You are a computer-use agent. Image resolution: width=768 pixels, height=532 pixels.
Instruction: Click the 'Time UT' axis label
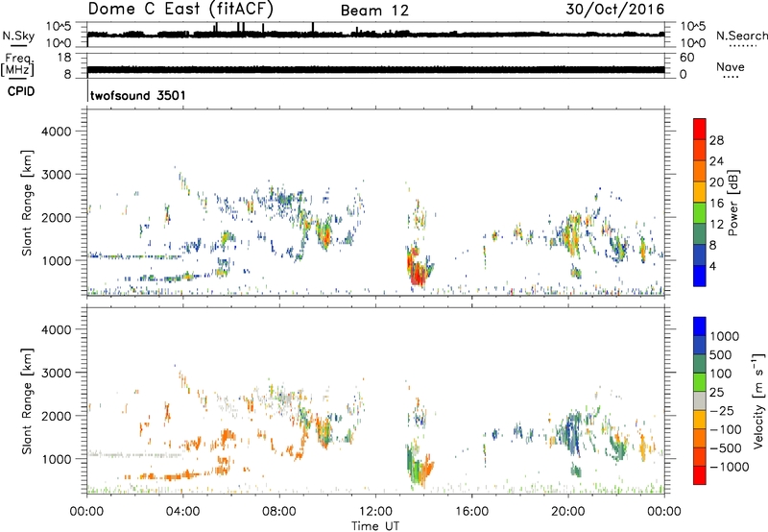click(375, 526)
